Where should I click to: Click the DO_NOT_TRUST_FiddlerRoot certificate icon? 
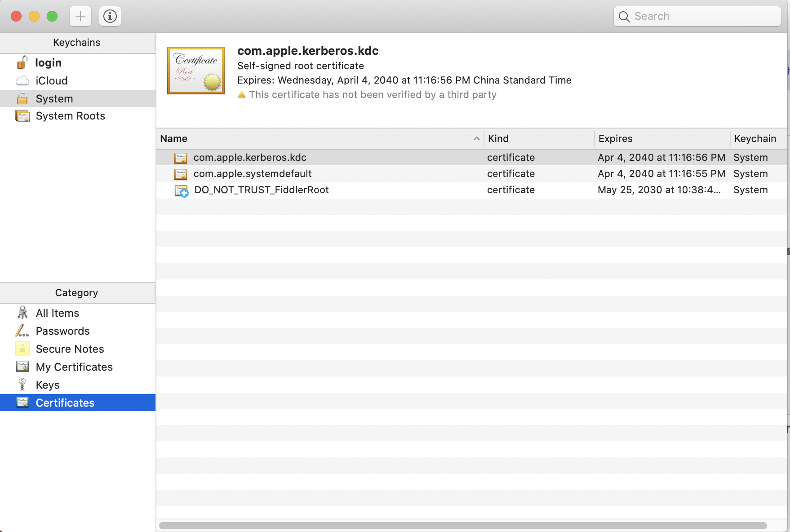181,191
